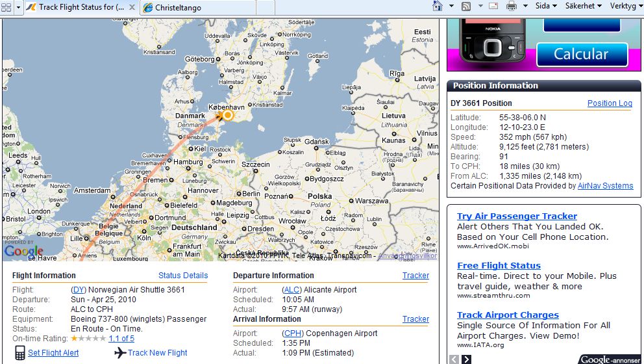Close the Track Flight Status tab
This screenshot has height=364, width=644.
point(132,7)
